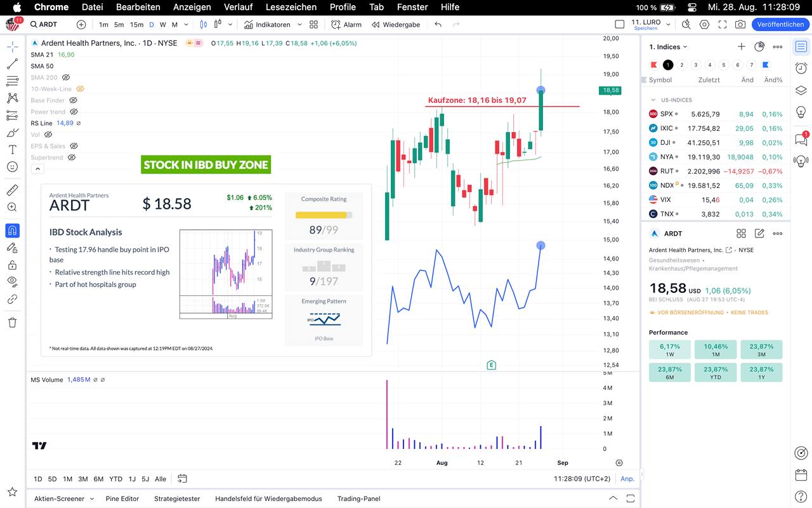Select the text annotation tool
The width and height of the screenshot is (812, 508).
(12, 149)
